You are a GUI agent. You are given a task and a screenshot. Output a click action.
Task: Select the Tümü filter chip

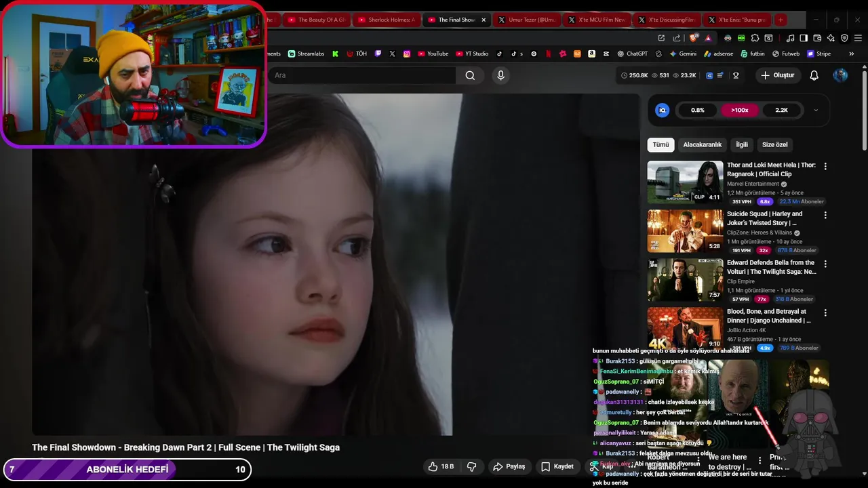(660, 144)
